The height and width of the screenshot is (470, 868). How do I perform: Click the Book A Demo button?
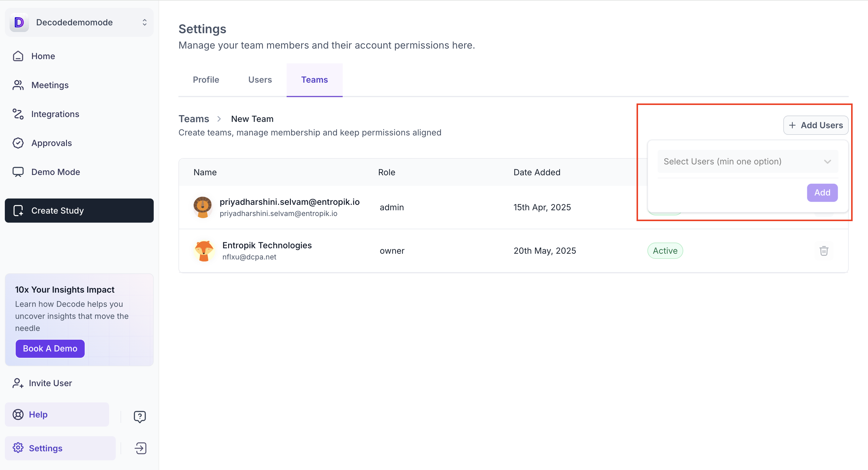[x=50, y=348]
